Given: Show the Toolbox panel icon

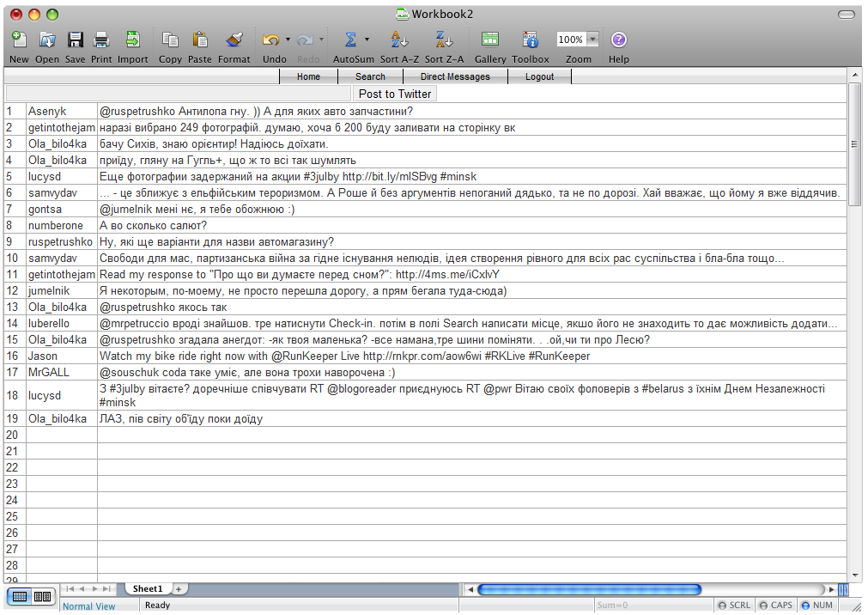Looking at the screenshot, I should point(531,40).
